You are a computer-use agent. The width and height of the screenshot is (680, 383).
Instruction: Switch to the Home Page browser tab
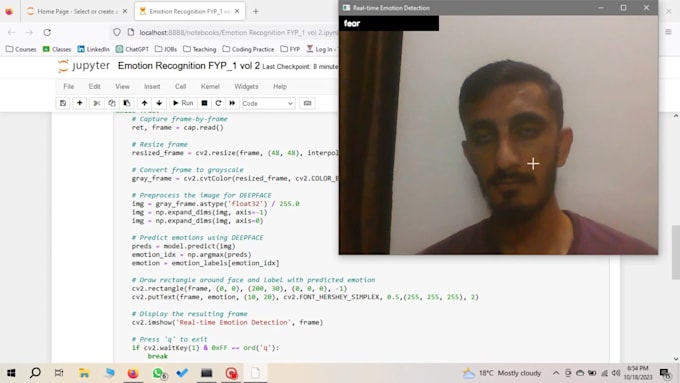76,11
